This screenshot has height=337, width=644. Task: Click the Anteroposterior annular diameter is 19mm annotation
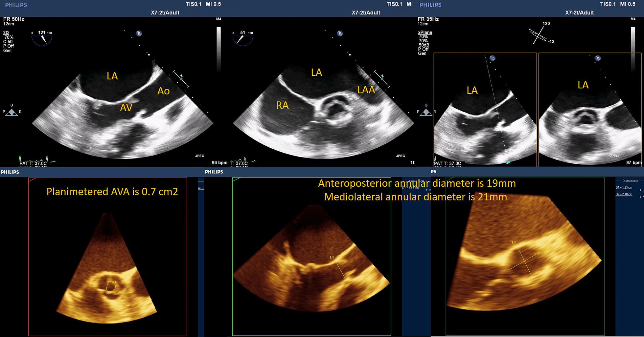[x=417, y=183]
